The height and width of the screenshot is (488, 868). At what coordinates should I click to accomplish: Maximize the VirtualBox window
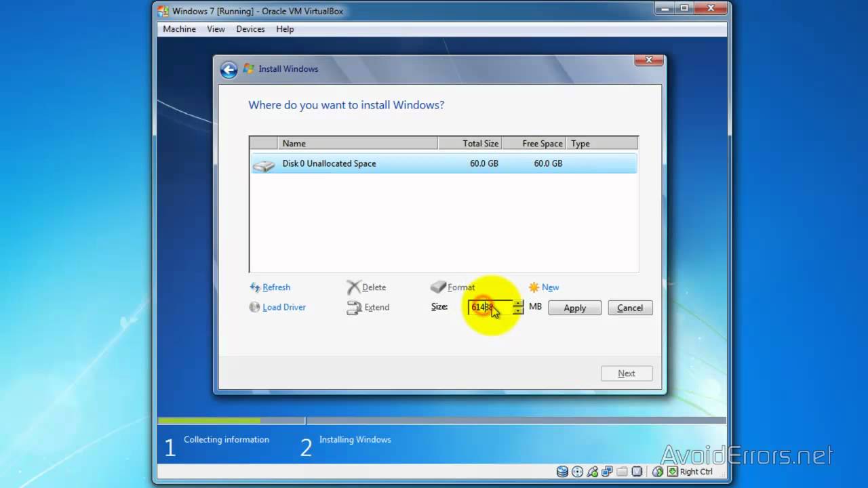(x=684, y=9)
